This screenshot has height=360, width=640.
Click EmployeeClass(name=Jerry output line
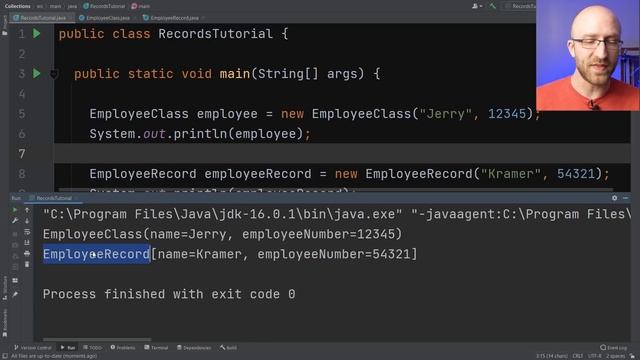pos(222,234)
